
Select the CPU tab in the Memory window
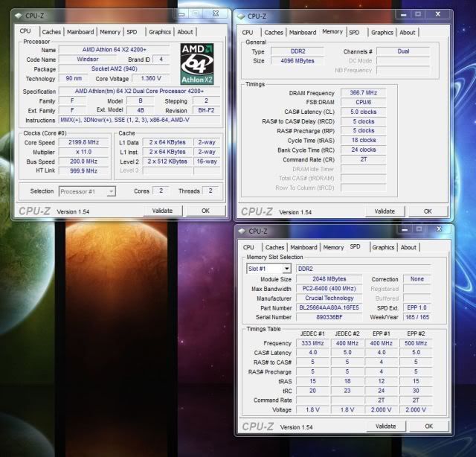[248, 33]
